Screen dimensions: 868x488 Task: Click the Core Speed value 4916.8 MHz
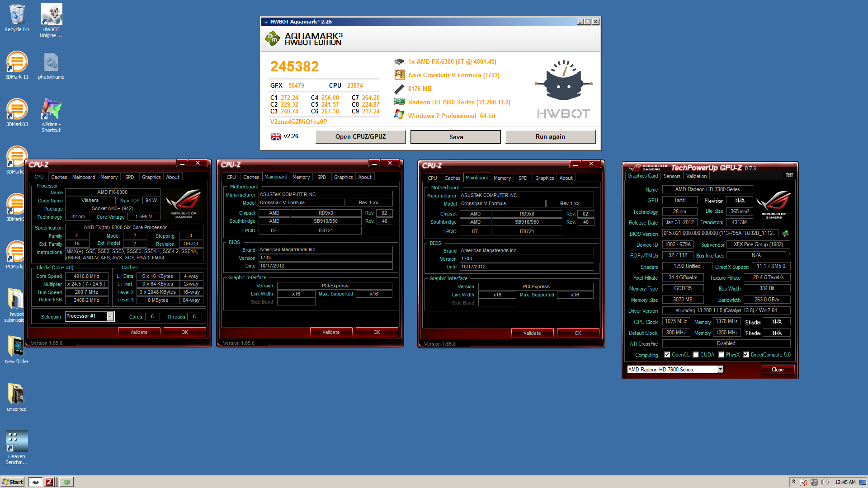87,276
